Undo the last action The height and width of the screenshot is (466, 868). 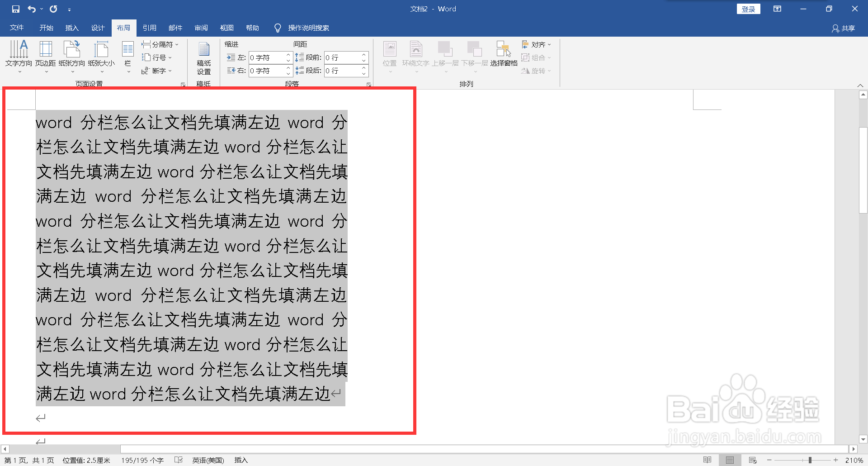[x=32, y=9]
